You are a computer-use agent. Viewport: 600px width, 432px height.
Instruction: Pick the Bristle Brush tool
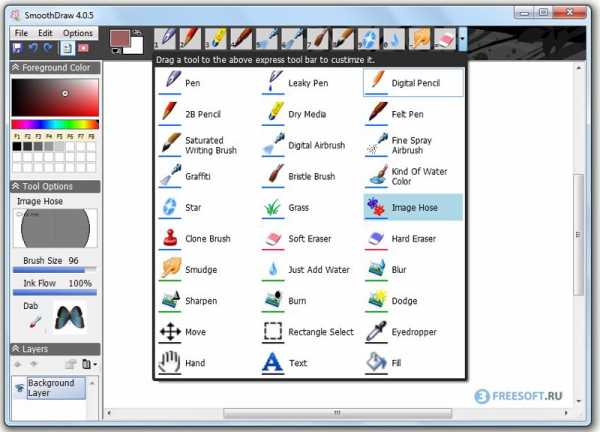tap(310, 176)
